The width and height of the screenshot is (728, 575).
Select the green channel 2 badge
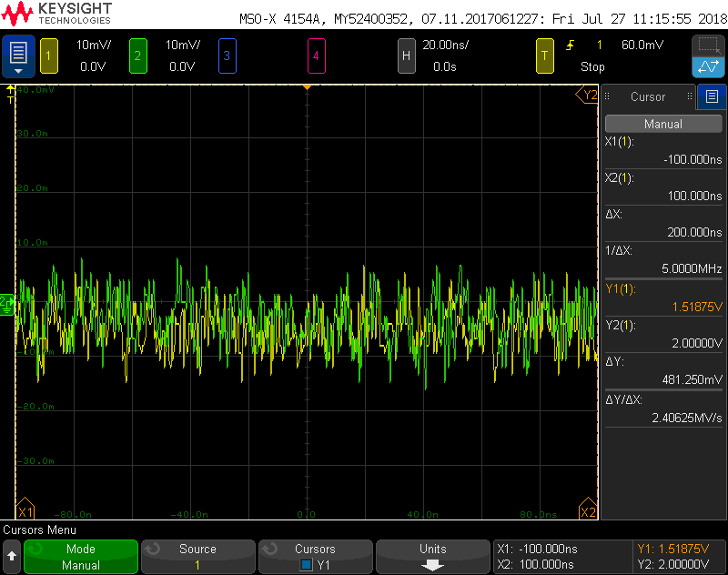tap(137, 55)
